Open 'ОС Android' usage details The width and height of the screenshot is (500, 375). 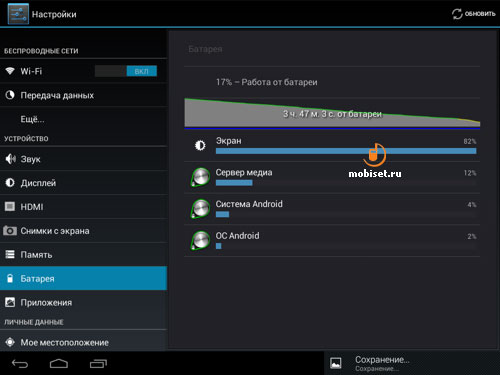coord(332,241)
